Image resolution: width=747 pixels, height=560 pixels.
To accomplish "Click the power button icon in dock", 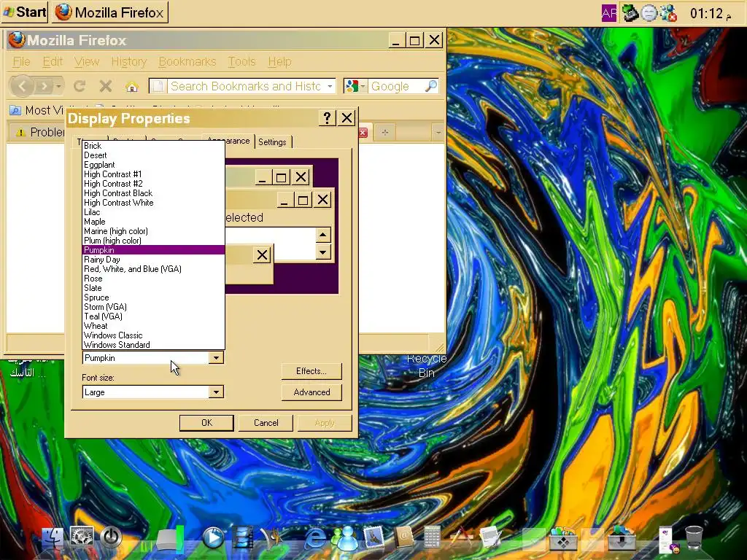I will pos(111,538).
